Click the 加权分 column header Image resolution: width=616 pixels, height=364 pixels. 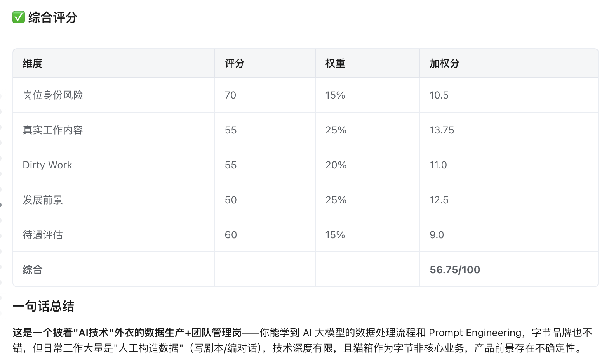click(444, 63)
